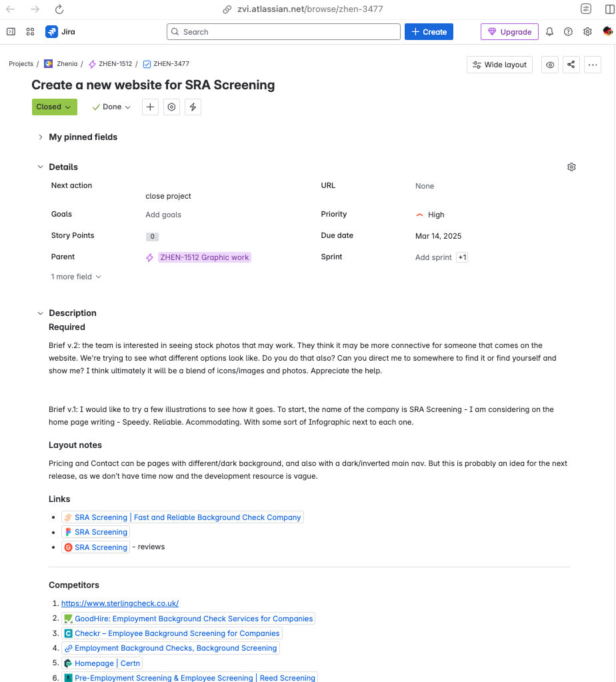Collapse the Description section
This screenshot has width=616, height=682.
click(41, 313)
